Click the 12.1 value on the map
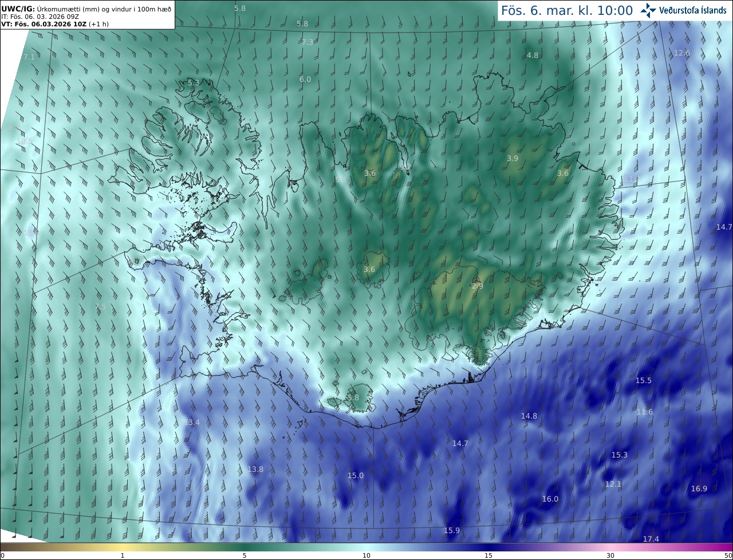The height and width of the screenshot is (560, 733). click(613, 484)
